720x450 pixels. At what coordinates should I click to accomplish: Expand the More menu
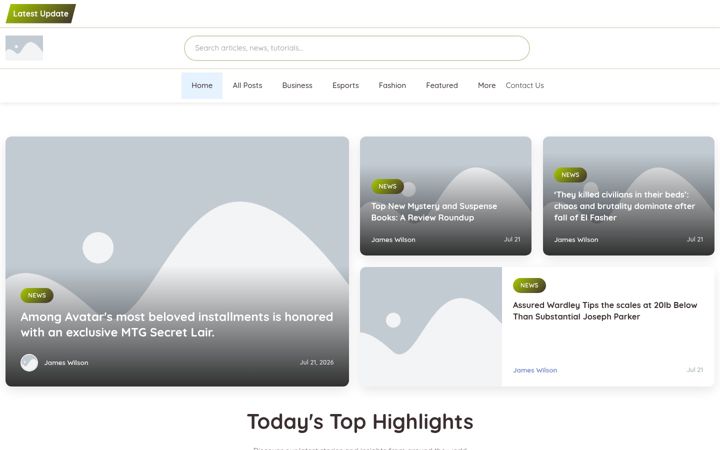[487, 85]
